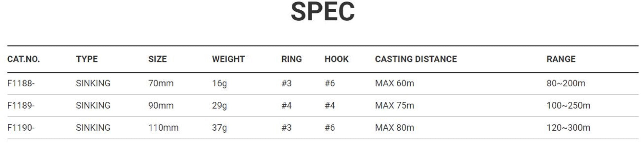This screenshot has width=644, height=143.
Task: Click the MAX 60m casting distance
Action: point(394,83)
